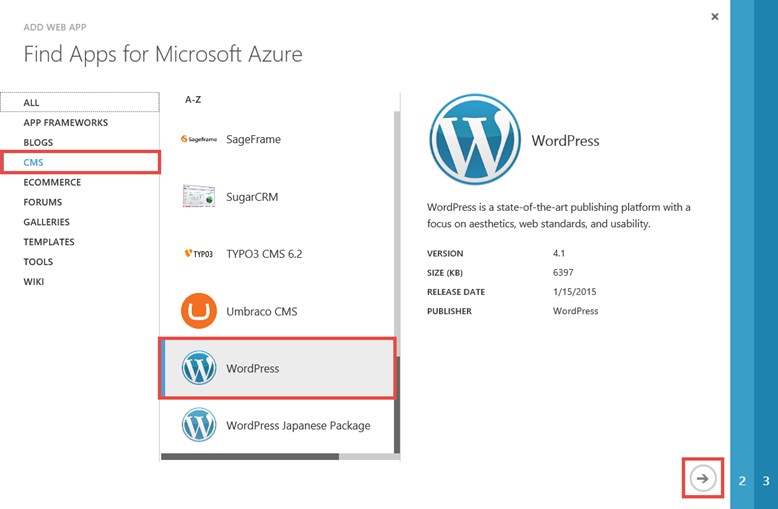This screenshot has width=778, height=509.
Task: Choose TYPO3 CMS 6.2 from the list
Action: (x=277, y=254)
